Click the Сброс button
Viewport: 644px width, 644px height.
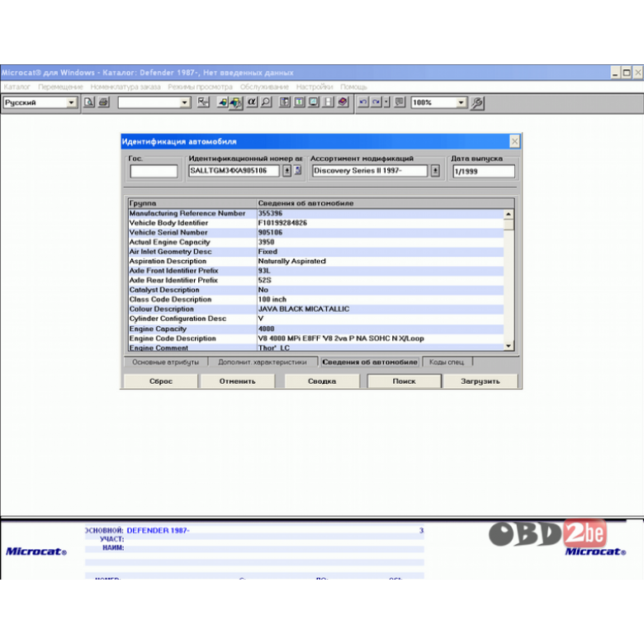point(161,381)
